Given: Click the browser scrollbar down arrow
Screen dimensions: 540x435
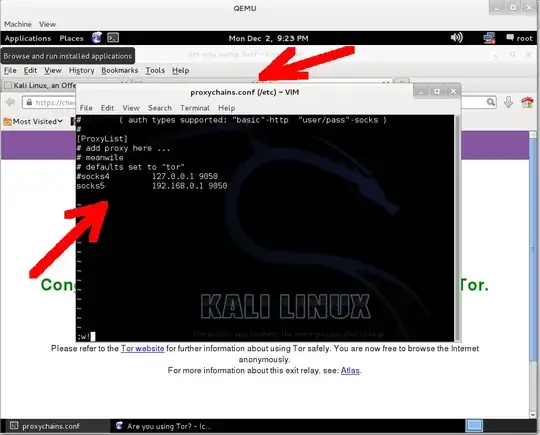Looking at the screenshot, I should pyautogui.click(x=533, y=415).
